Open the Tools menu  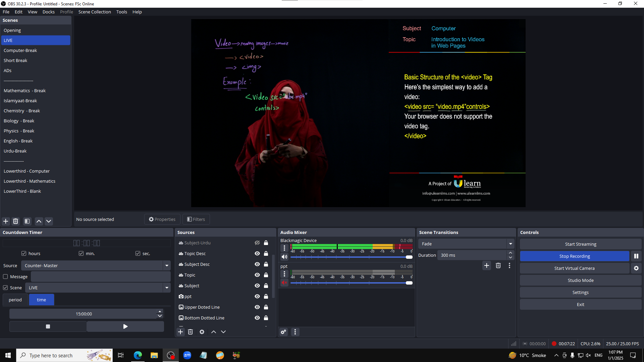click(122, 12)
